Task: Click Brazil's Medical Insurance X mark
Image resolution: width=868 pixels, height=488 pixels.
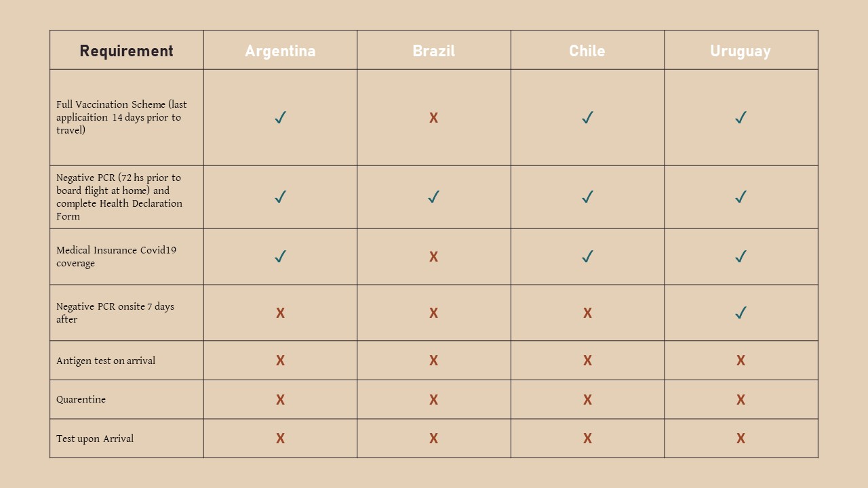Action: [433, 257]
